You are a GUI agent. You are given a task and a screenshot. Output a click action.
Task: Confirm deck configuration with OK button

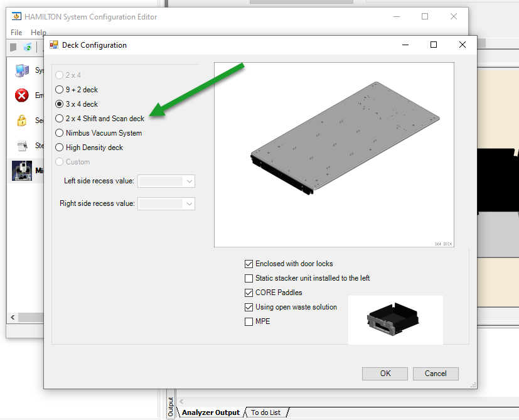pos(385,374)
